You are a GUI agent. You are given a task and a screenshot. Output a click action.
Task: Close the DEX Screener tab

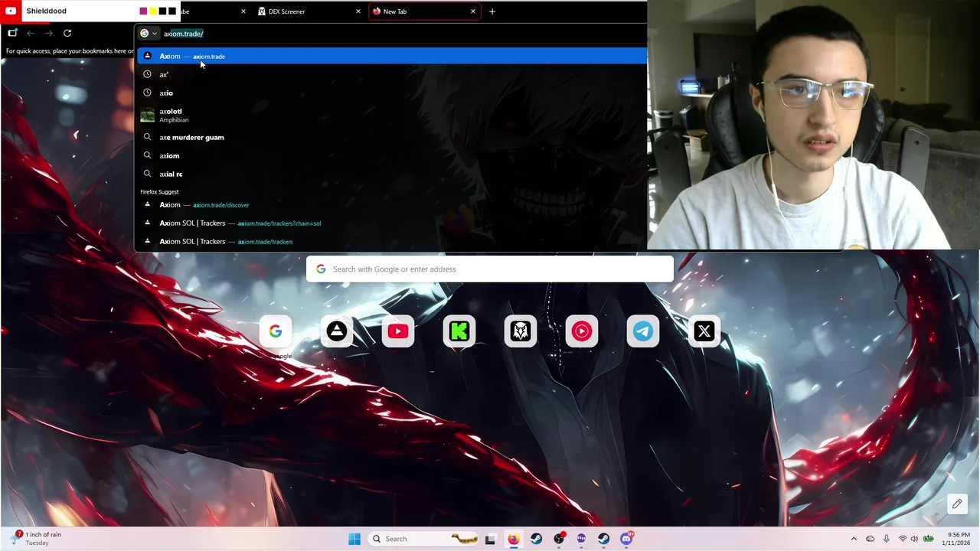[358, 11]
